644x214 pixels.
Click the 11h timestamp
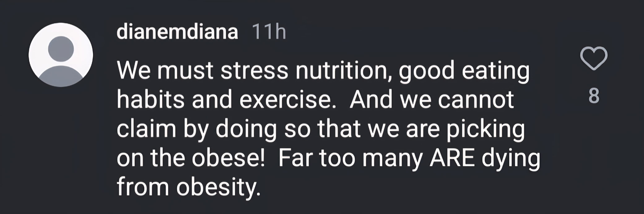coord(268,32)
